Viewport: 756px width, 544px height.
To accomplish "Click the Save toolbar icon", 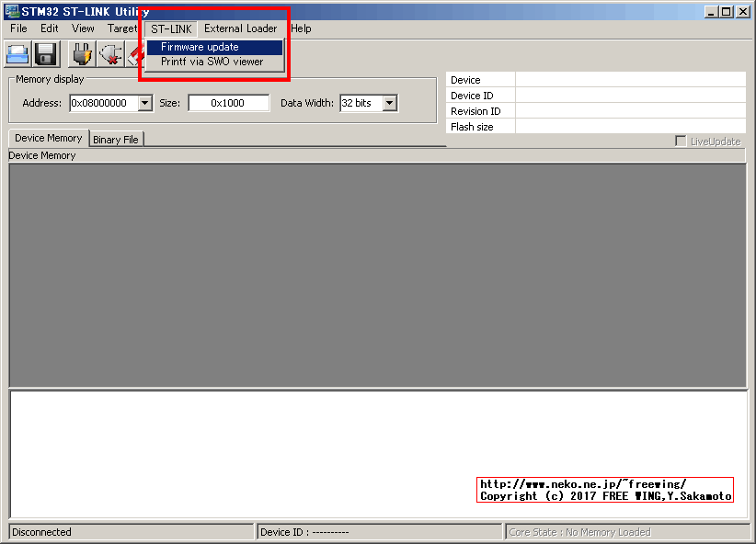I will [44, 53].
